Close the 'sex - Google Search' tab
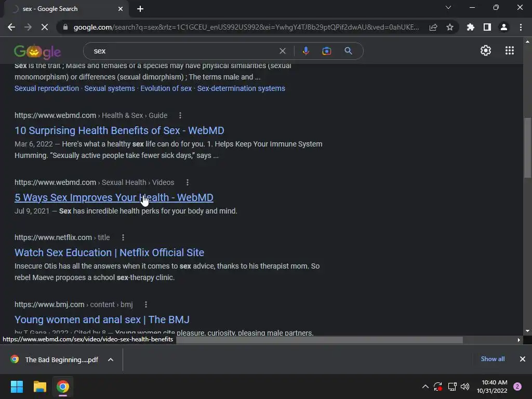The image size is (532, 399). [x=121, y=9]
